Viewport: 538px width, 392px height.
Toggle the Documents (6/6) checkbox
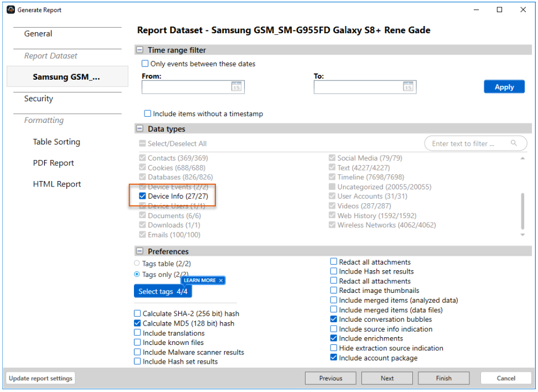[x=142, y=215]
